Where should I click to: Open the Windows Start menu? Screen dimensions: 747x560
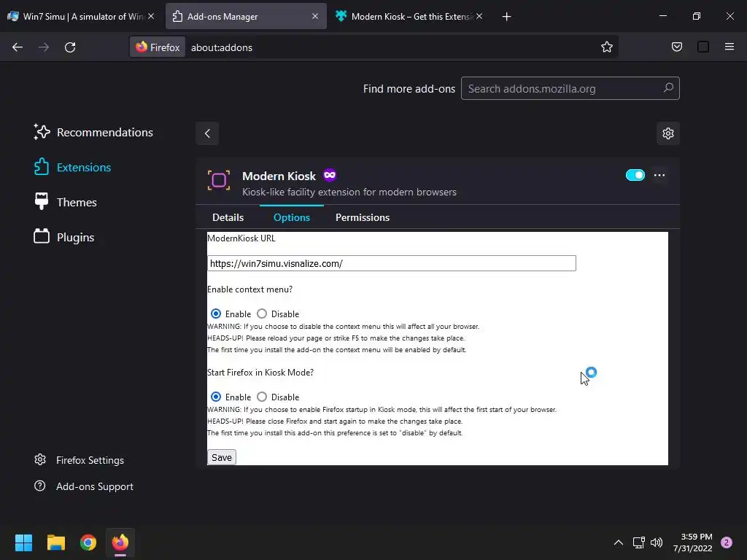tap(23, 542)
